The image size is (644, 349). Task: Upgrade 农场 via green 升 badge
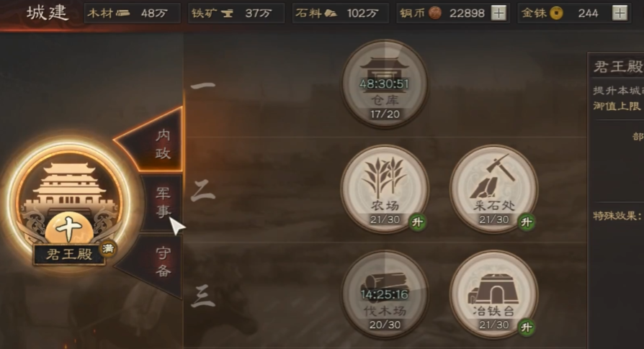[x=418, y=222]
